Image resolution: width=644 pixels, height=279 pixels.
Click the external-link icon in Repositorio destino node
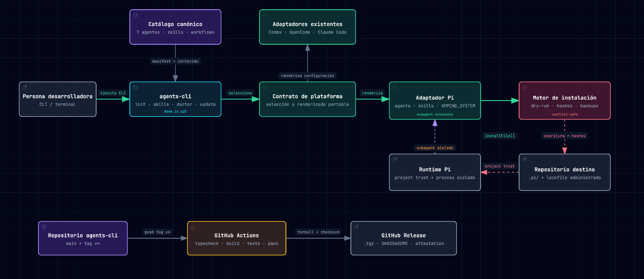525,159
